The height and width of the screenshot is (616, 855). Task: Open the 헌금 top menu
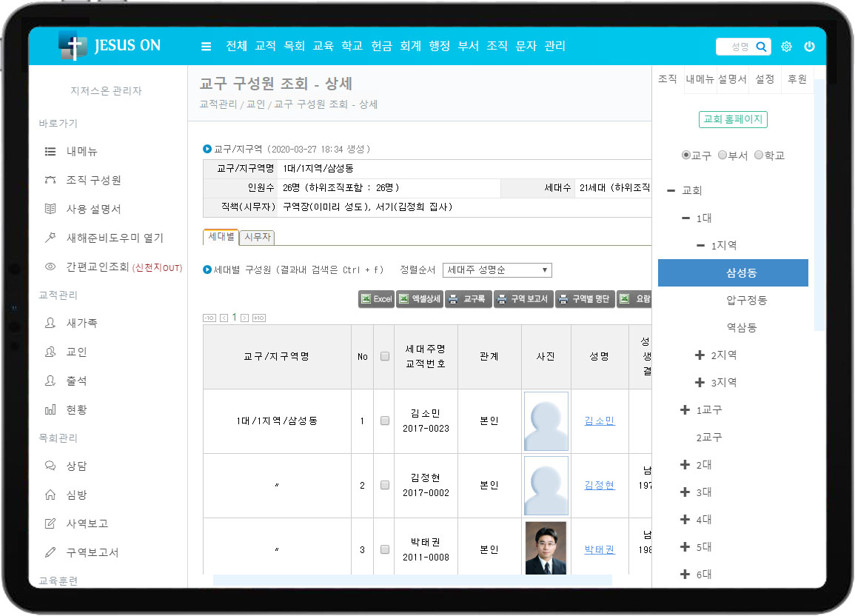(x=381, y=46)
